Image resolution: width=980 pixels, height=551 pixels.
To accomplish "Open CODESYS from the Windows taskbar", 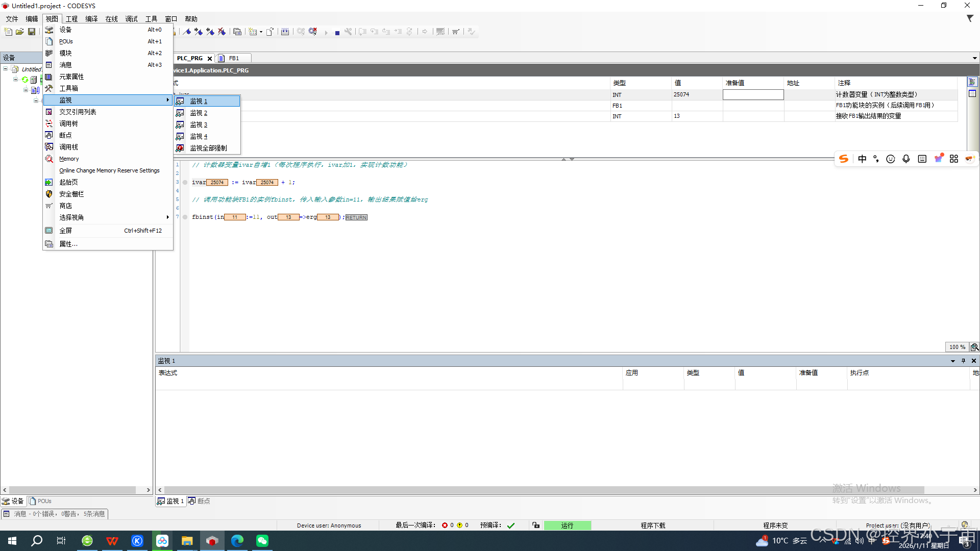I will coord(212,541).
